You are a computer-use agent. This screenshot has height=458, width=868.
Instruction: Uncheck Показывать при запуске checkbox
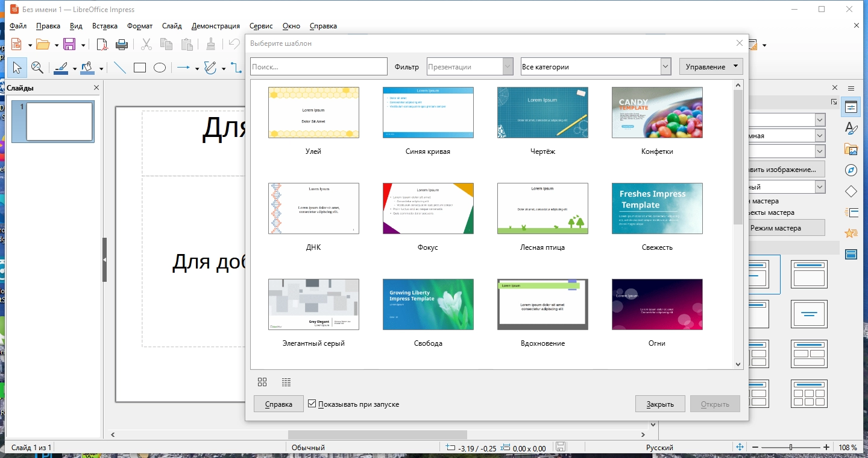pyautogui.click(x=312, y=404)
